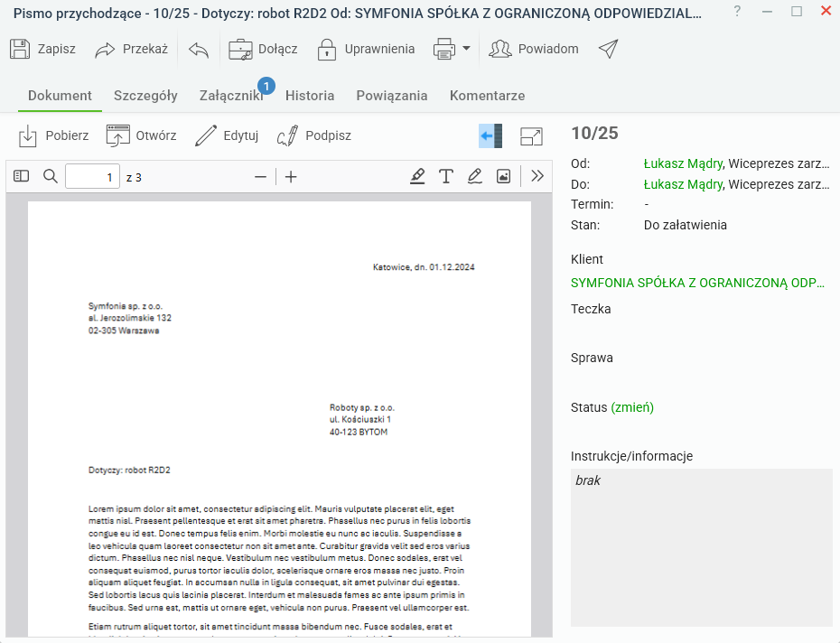Open the Komentarze tab
Screen dimensions: 840x643
[487, 96]
